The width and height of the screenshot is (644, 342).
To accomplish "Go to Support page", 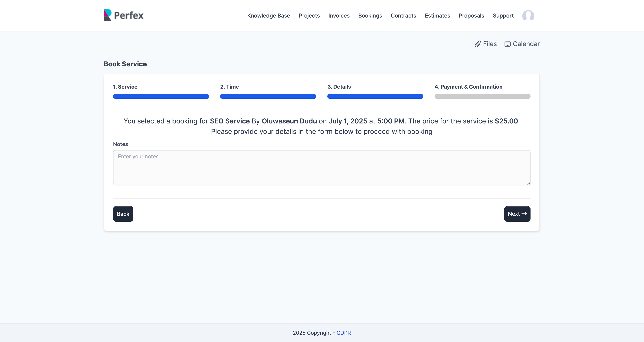I will pos(503,15).
